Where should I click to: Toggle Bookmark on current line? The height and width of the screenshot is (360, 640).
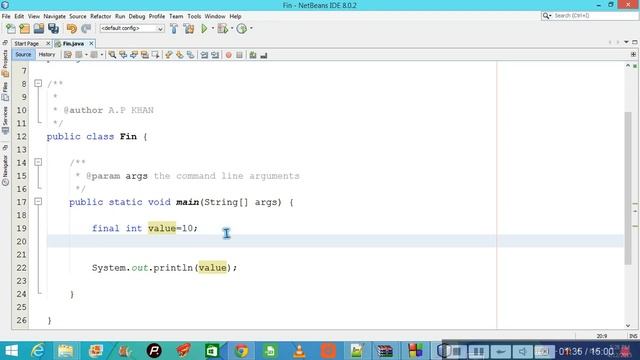pyautogui.click(x=191, y=55)
